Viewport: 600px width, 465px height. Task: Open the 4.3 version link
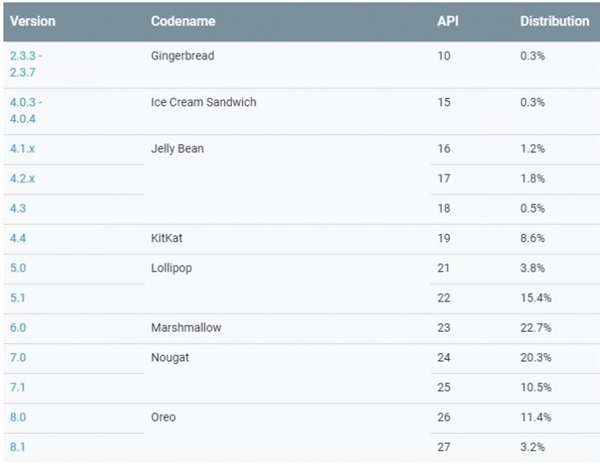point(18,208)
